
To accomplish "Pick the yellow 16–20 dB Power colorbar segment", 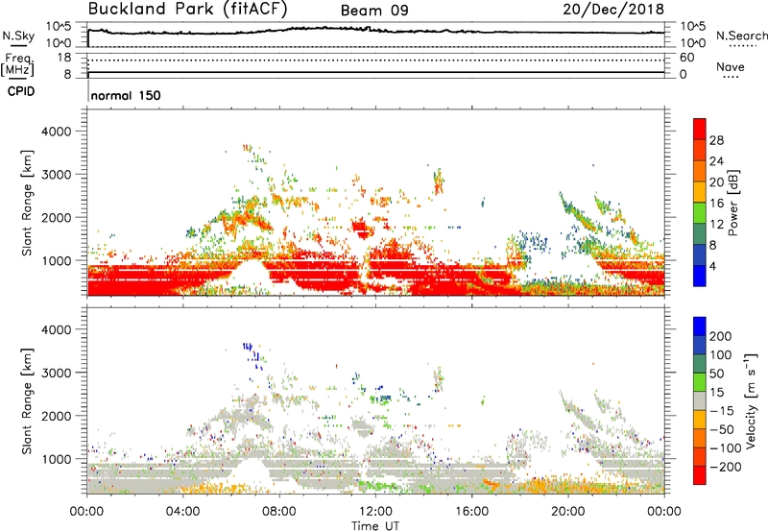I will coord(700,192).
